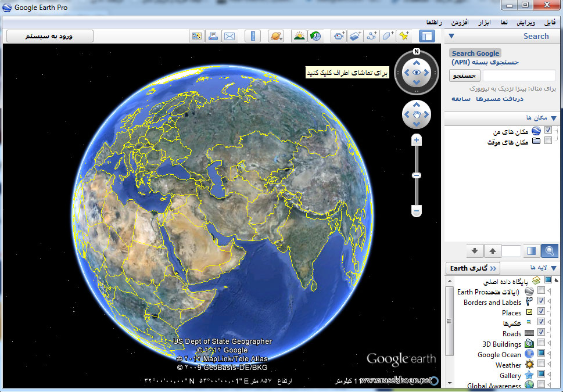
Task: Move up with the hand joystick arrow
Action: (417, 105)
